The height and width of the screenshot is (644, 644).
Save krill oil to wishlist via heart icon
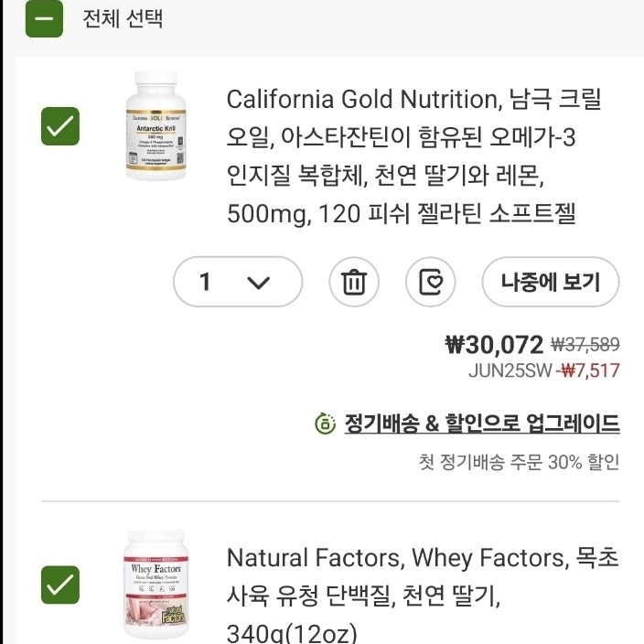(430, 282)
